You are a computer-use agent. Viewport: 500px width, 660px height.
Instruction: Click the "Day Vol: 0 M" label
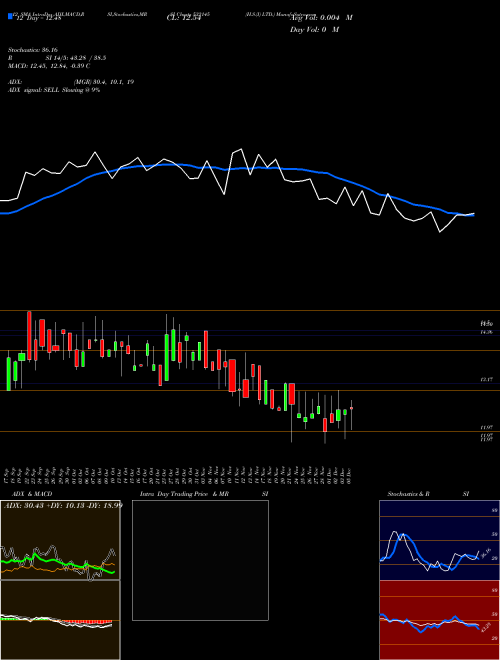(x=314, y=30)
